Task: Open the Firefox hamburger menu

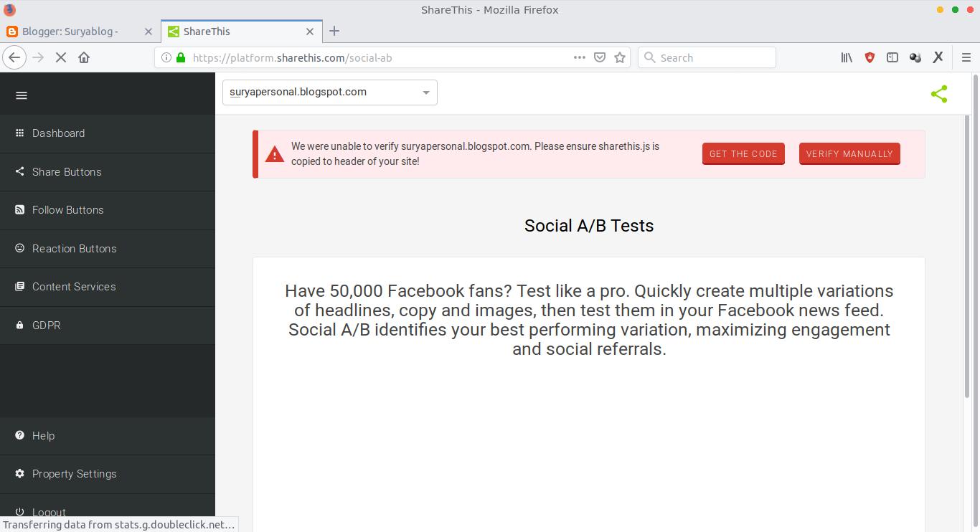Action: click(966, 57)
